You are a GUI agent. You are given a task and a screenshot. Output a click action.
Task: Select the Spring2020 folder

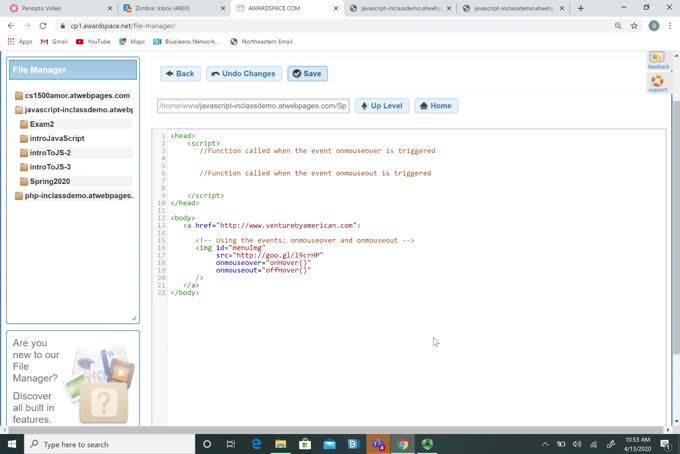coord(50,181)
